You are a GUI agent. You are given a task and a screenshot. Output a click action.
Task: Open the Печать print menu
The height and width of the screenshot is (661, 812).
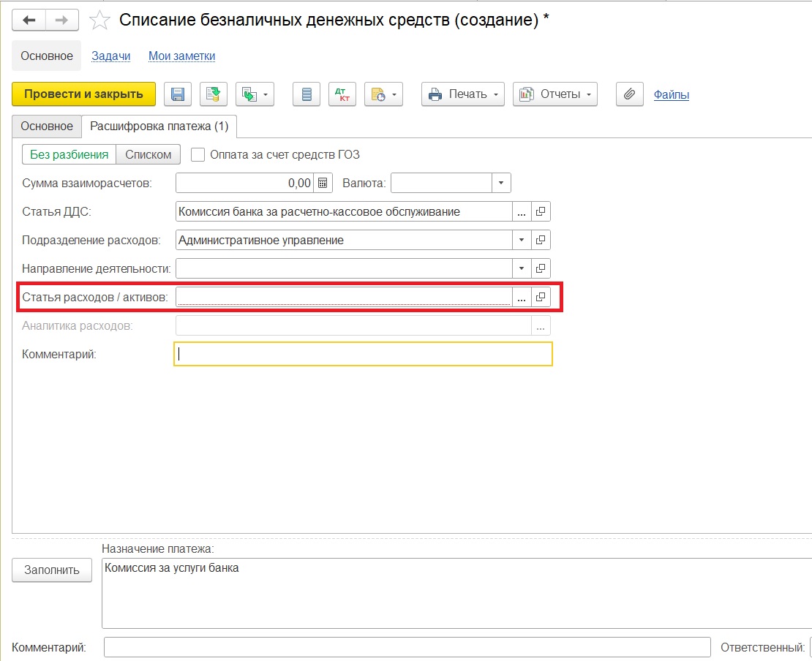pyautogui.click(x=462, y=94)
